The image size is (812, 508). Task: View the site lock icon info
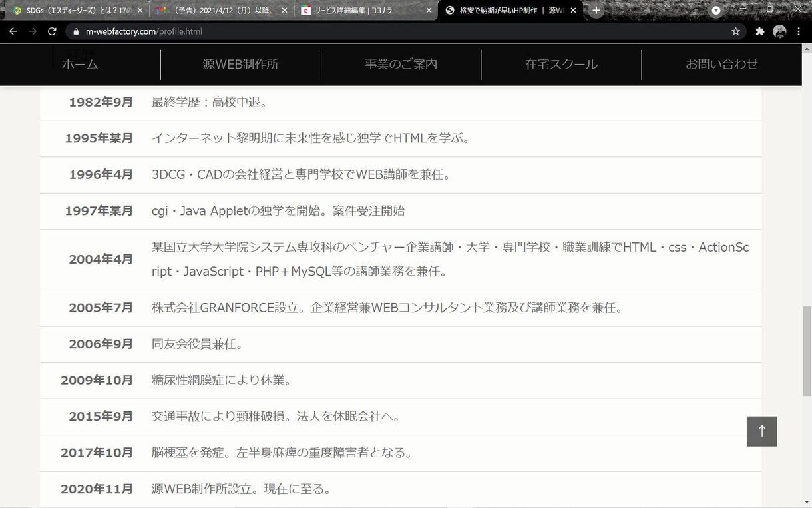click(x=76, y=31)
